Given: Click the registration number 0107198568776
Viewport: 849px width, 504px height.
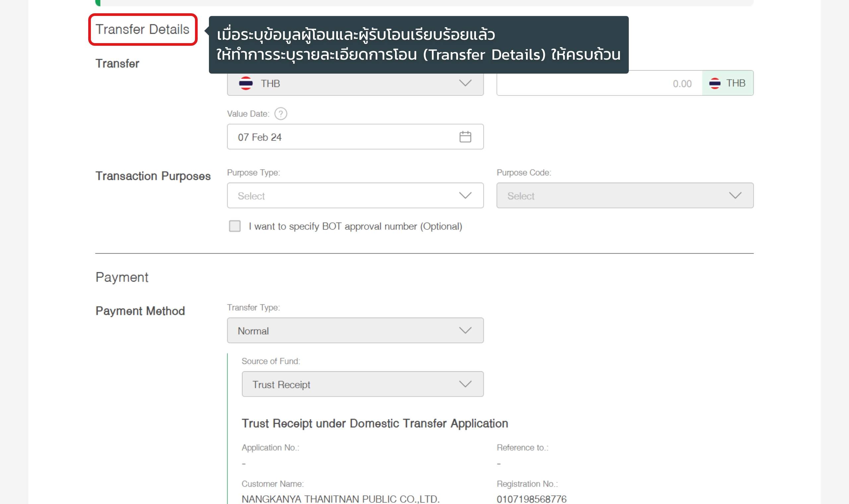Looking at the screenshot, I should point(532,499).
